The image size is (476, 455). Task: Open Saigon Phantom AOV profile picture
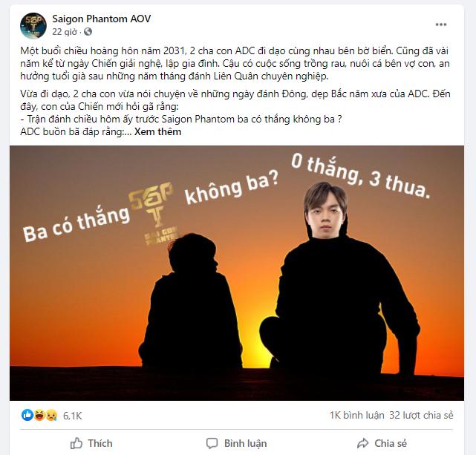[33, 25]
